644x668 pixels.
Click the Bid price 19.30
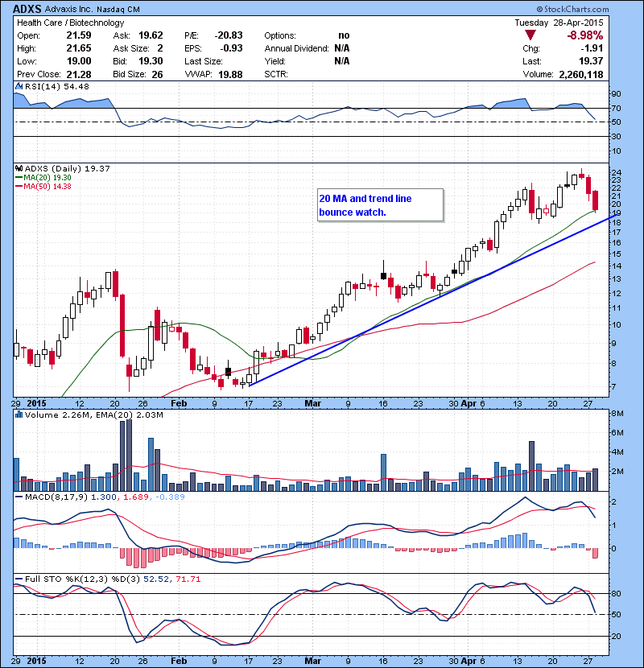point(151,61)
